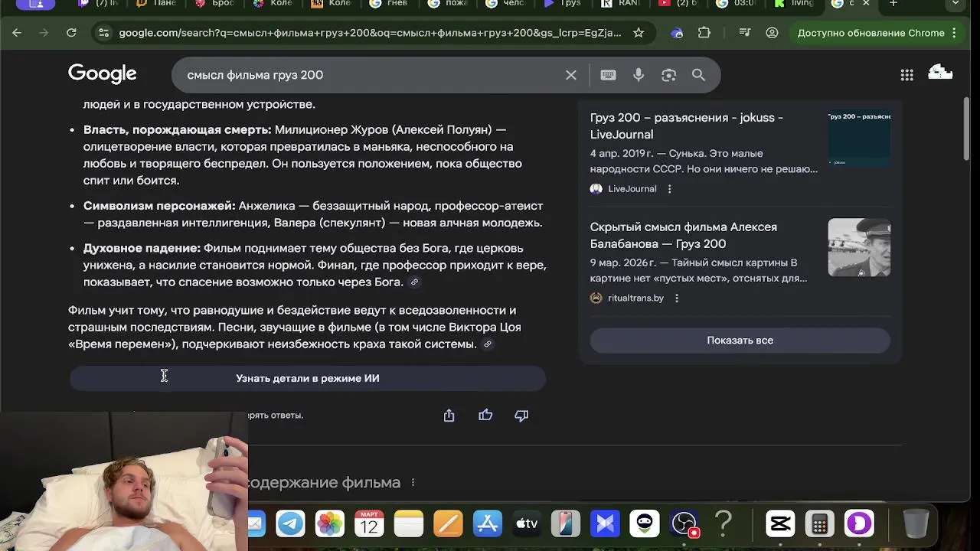Switch to the Пане tab
980x551 pixels.
(161, 4)
